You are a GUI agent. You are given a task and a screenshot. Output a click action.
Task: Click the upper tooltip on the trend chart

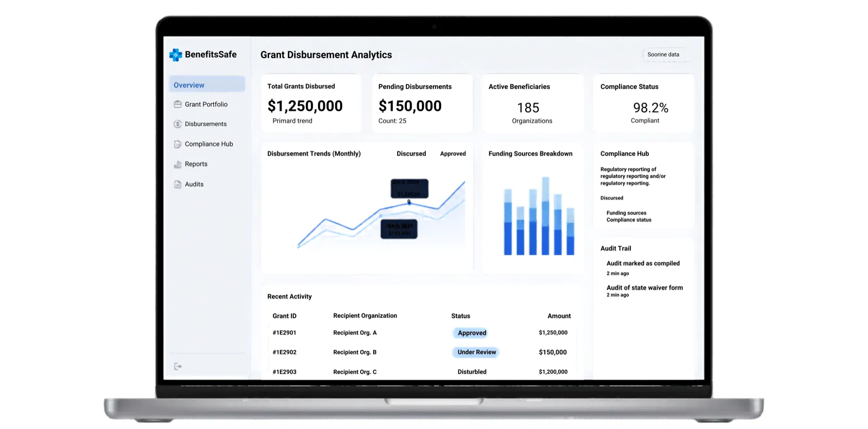coord(410,188)
